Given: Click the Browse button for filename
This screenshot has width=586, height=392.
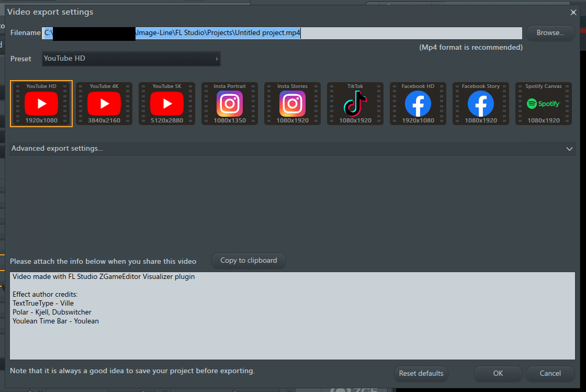Looking at the screenshot, I should tap(550, 33).
